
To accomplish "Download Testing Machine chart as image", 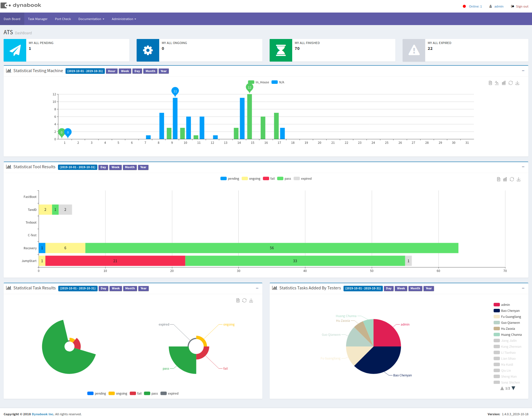I will pyautogui.click(x=518, y=83).
